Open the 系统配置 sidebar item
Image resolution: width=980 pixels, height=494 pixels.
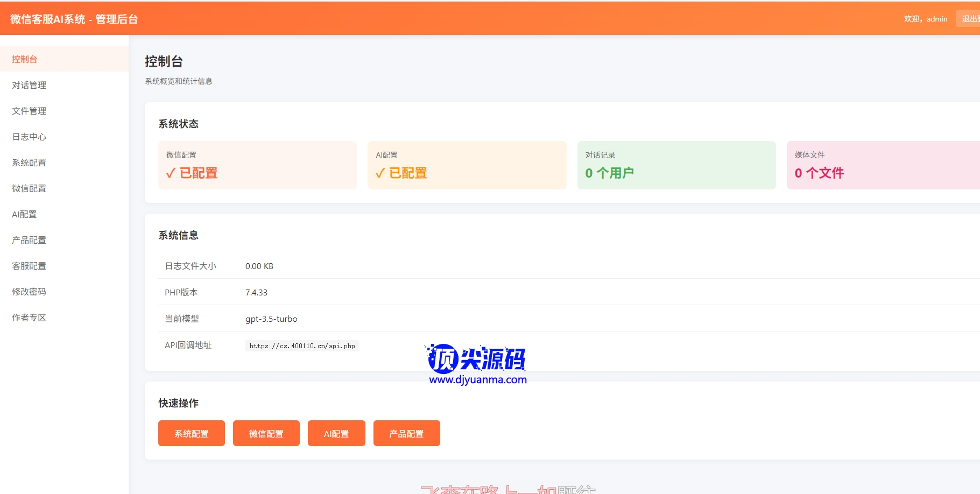(29, 163)
